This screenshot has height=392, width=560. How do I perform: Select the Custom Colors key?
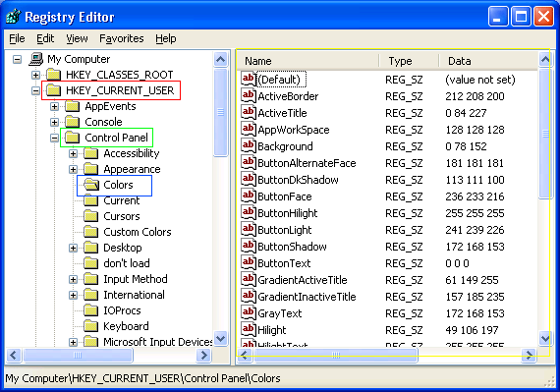[138, 232]
